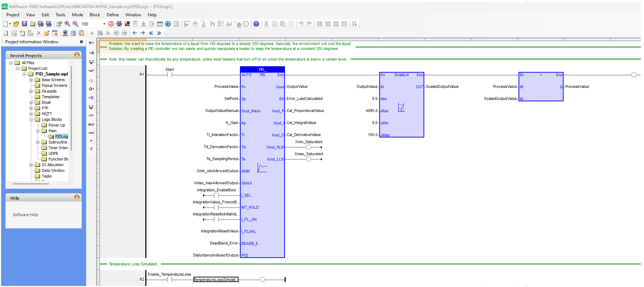Expand the Base Screens tree node
The height and width of the screenshot is (287, 644).
(x=31, y=80)
